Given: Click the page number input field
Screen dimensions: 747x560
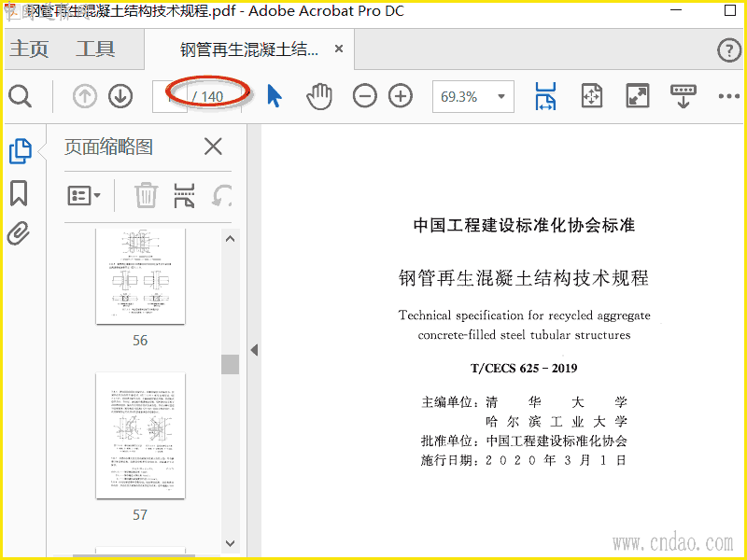Looking at the screenshot, I should coord(170,97).
